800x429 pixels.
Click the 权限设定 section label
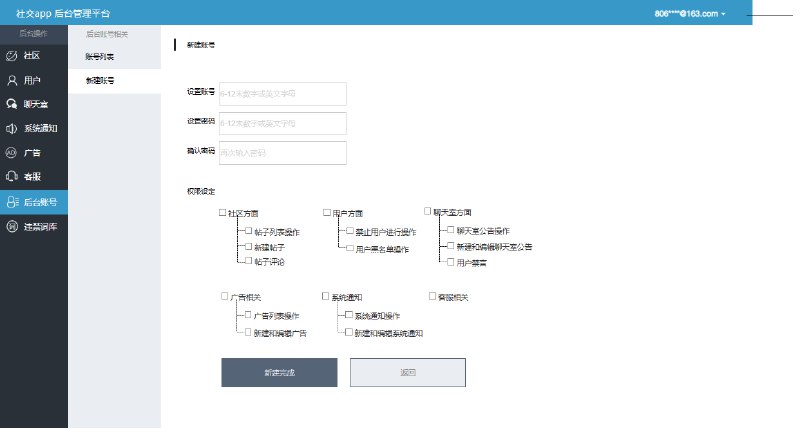click(201, 192)
